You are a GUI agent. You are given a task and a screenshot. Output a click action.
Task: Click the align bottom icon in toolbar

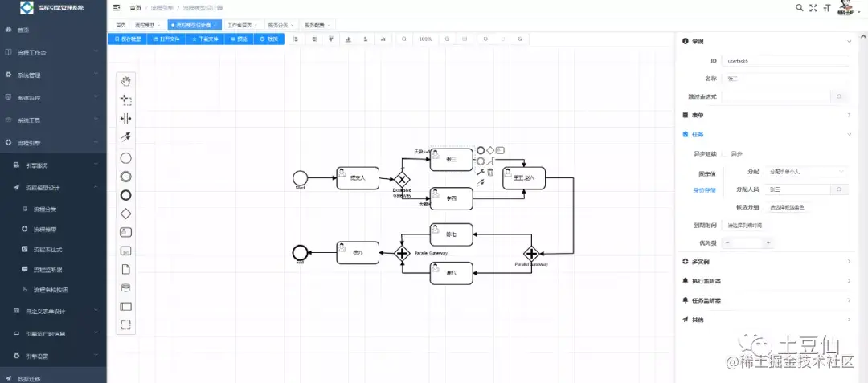[348, 39]
